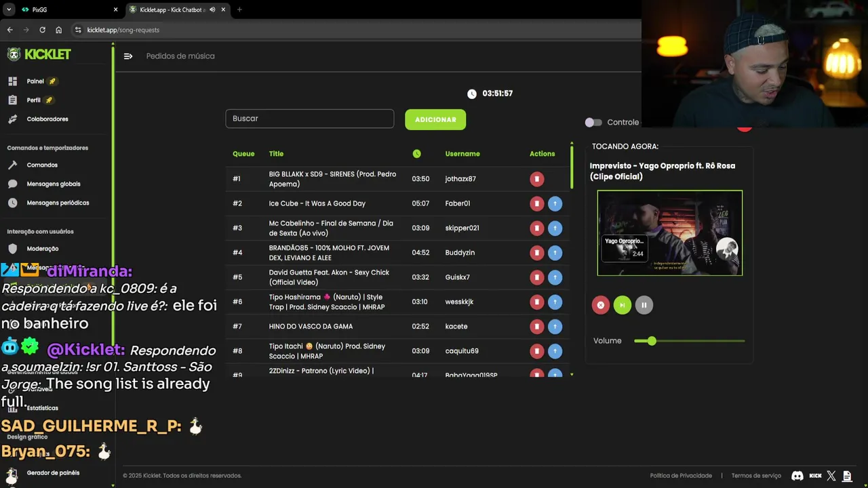Viewport: 868px width, 488px height.
Task: Delete David Guetta Sexy Chick request
Action: (536, 277)
